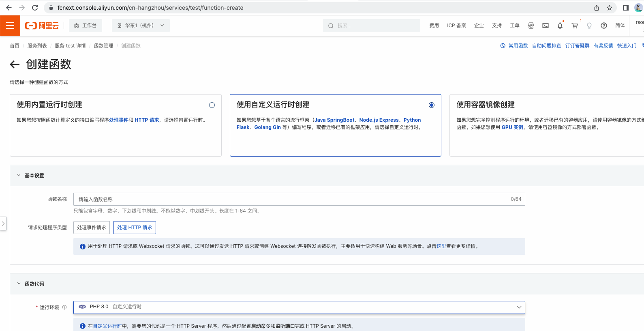Click the browser address bar URL

click(x=150, y=8)
